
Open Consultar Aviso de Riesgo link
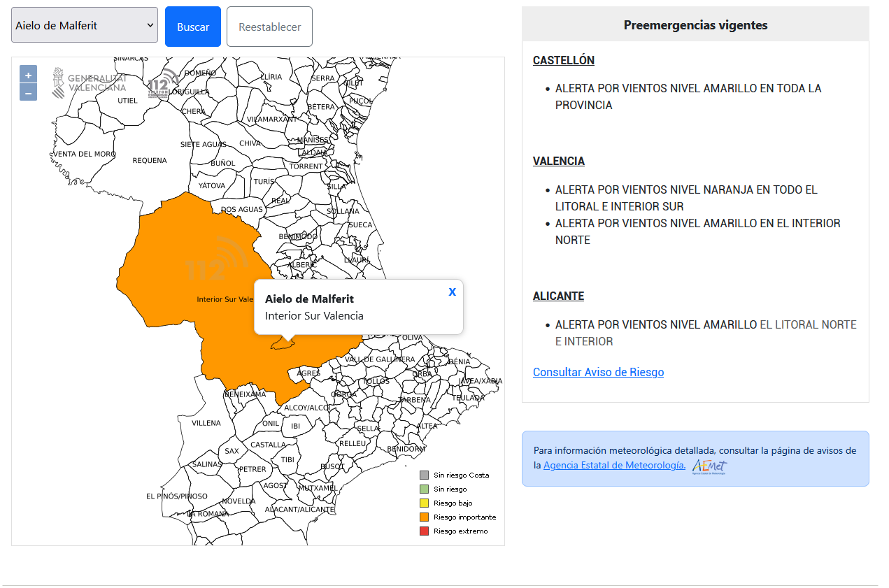(598, 372)
